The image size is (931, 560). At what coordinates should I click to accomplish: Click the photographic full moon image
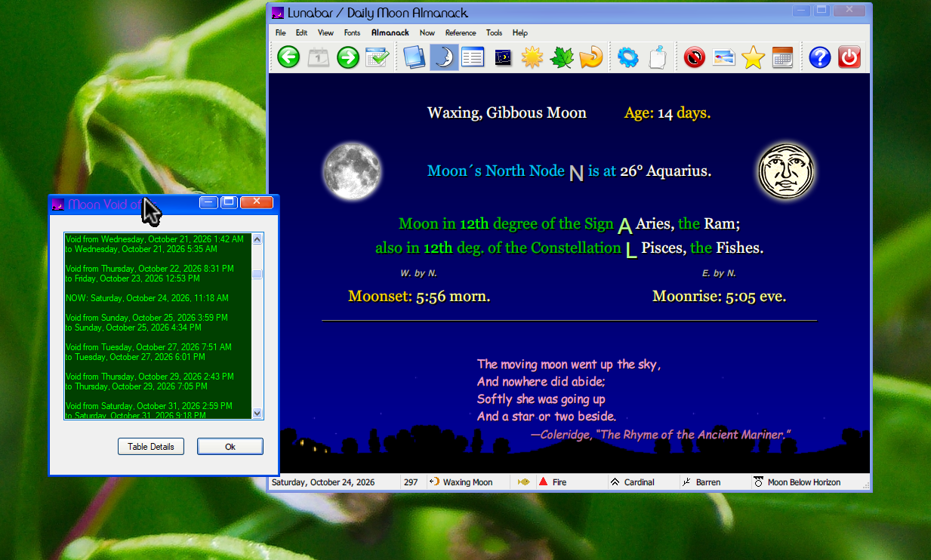352,171
